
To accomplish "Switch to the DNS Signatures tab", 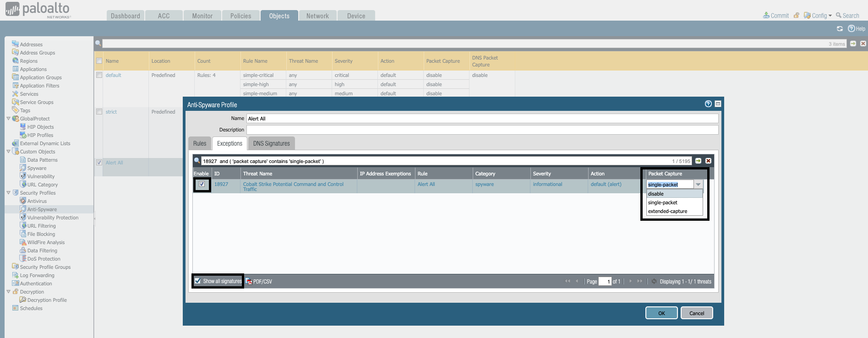I will click(x=271, y=143).
